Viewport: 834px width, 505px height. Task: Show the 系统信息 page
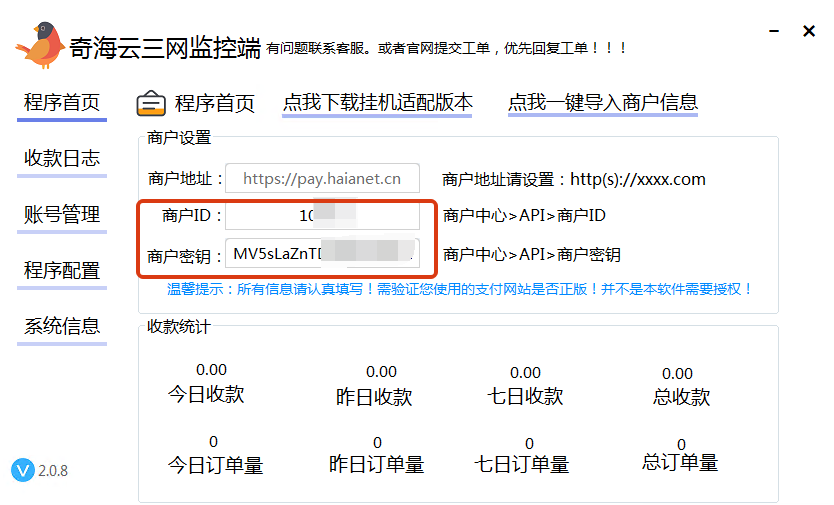[62, 326]
